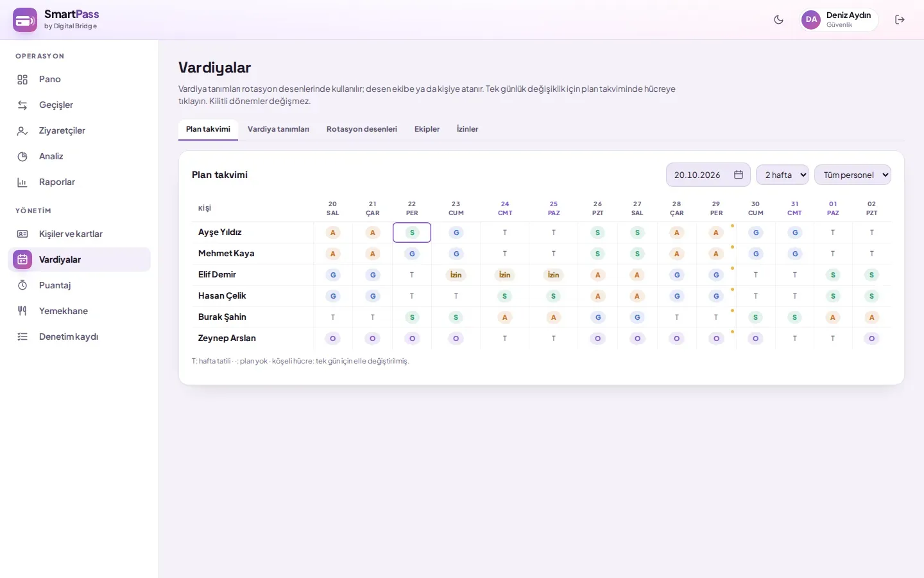Click the Yemekhane cutlery icon
Viewport: 924px width, 578px height.
click(x=22, y=311)
